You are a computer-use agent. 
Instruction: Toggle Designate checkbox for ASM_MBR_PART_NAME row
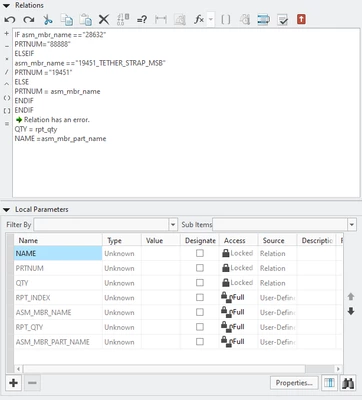pyautogui.click(x=200, y=342)
